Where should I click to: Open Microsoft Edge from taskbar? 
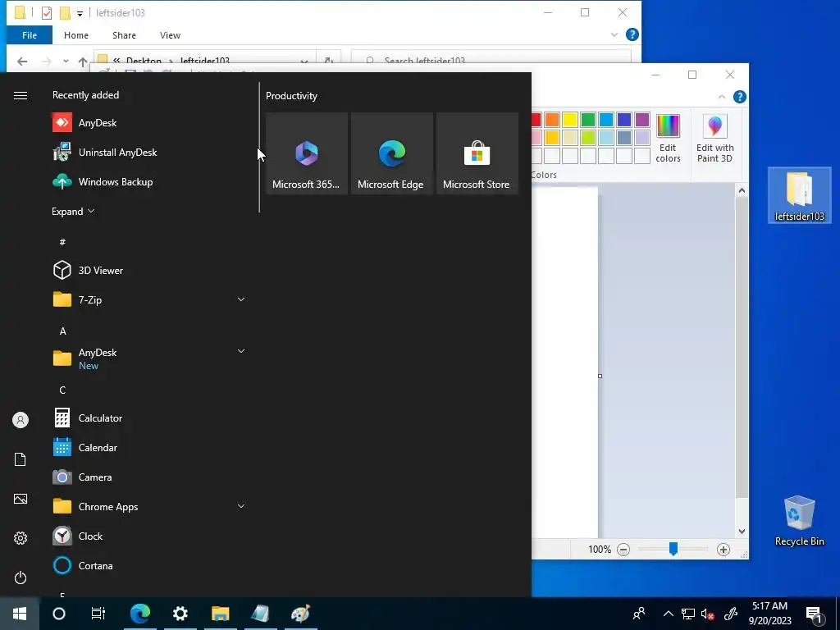(140, 614)
